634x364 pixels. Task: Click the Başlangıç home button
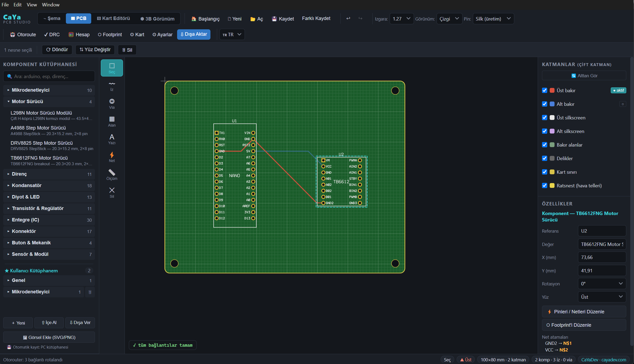(x=206, y=19)
